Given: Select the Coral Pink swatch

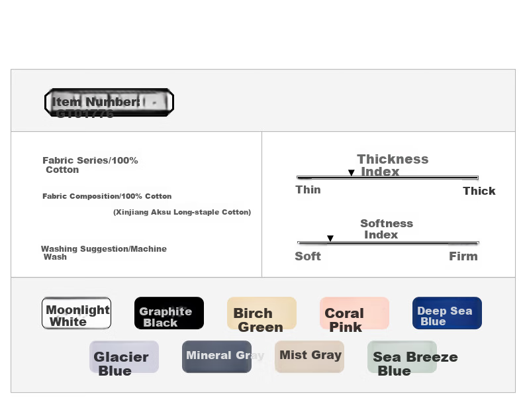Looking at the screenshot, I should (x=355, y=313).
